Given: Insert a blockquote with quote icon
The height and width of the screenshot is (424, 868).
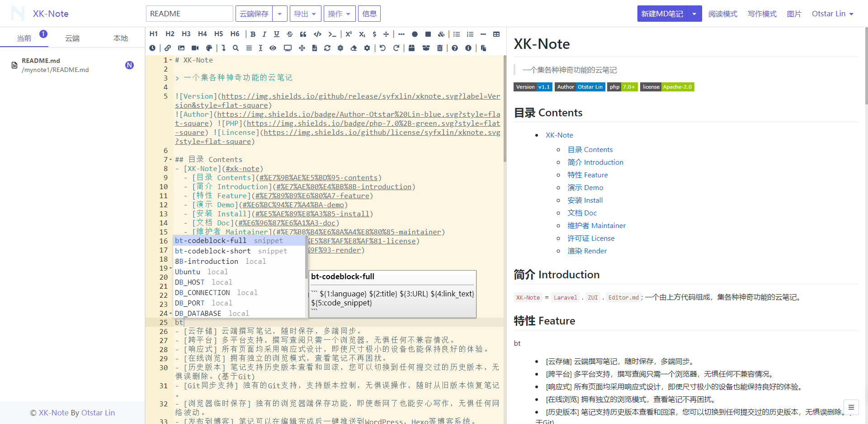Looking at the screenshot, I should tap(303, 34).
